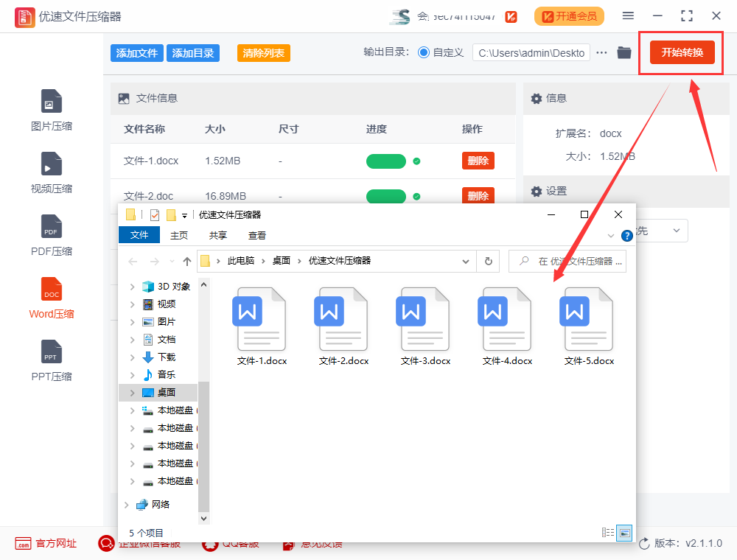The width and height of the screenshot is (737, 560).
Task: Click the progress bar of 文件-1.docx
Action: (x=386, y=161)
